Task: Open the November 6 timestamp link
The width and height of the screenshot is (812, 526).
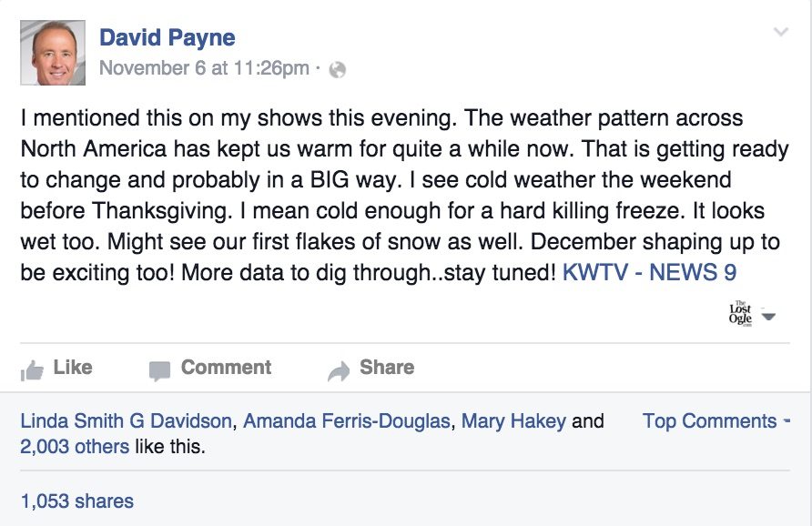Action: pos(204,68)
